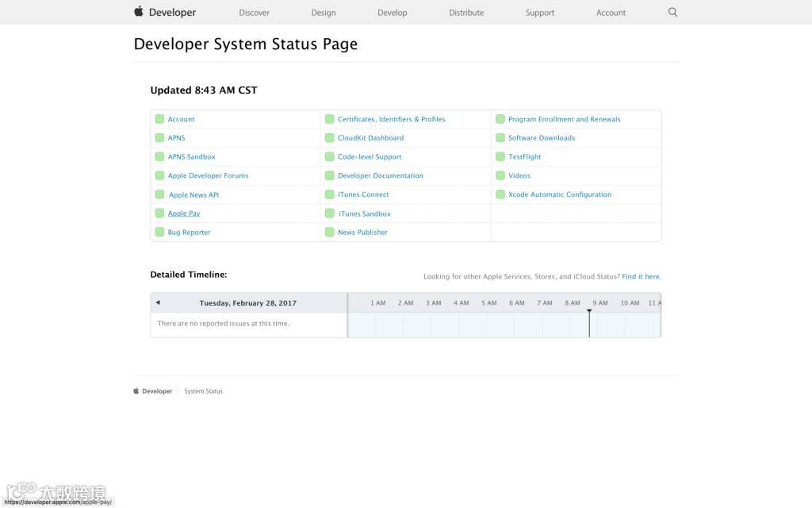
Task: Open Program Enrollment and Renewals link
Action: tap(564, 119)
